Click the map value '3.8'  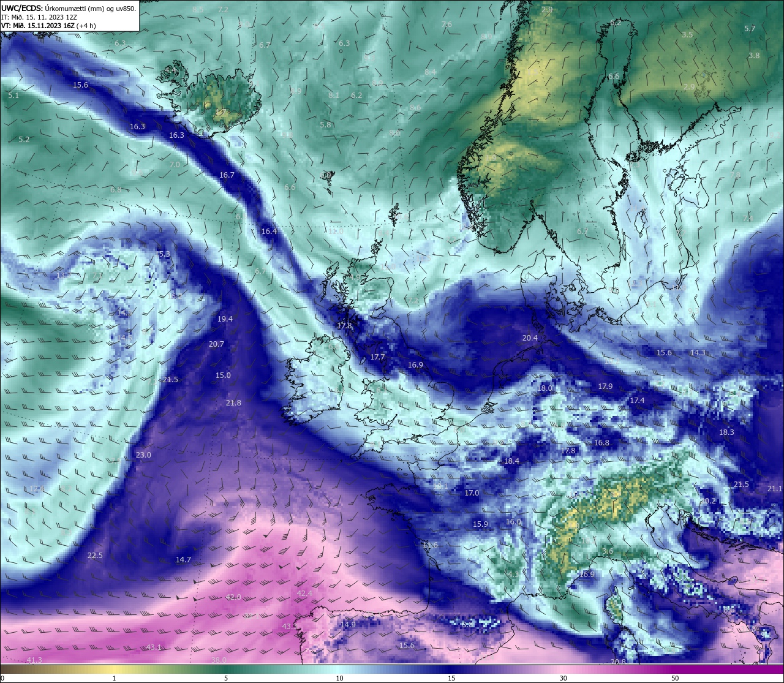pos(754,56)
